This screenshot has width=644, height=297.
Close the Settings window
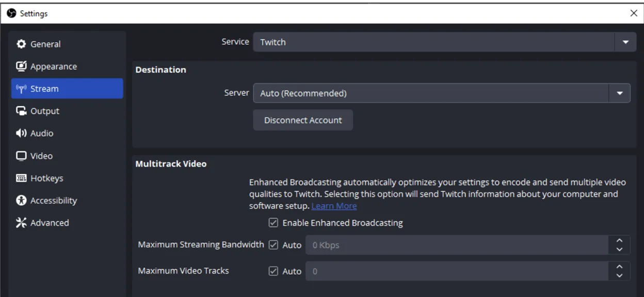(x=634, y=13)
